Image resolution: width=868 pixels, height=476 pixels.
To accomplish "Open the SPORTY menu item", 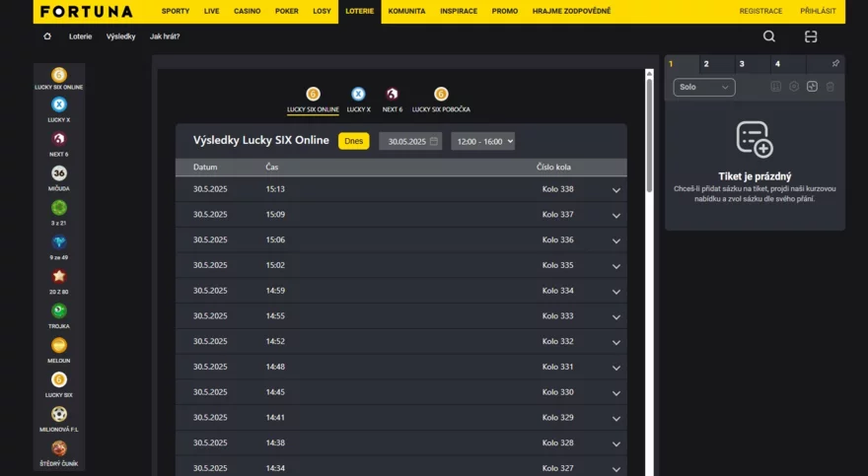I will click(176, 11).
